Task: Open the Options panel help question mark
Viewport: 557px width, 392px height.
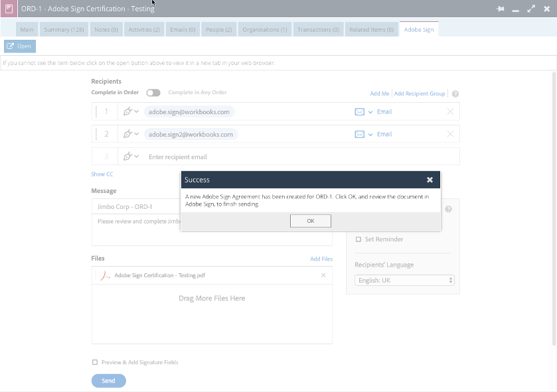Action: click(x=448, y=209)
